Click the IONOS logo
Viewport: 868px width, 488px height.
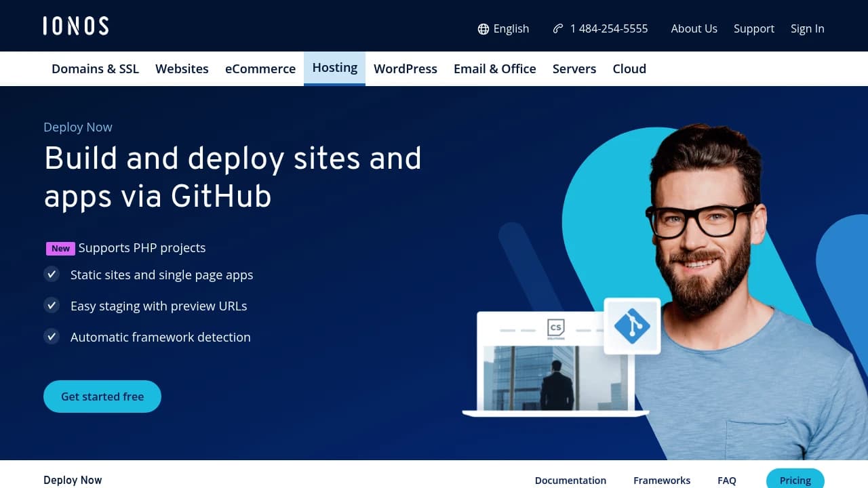click(x=75, y=26)
